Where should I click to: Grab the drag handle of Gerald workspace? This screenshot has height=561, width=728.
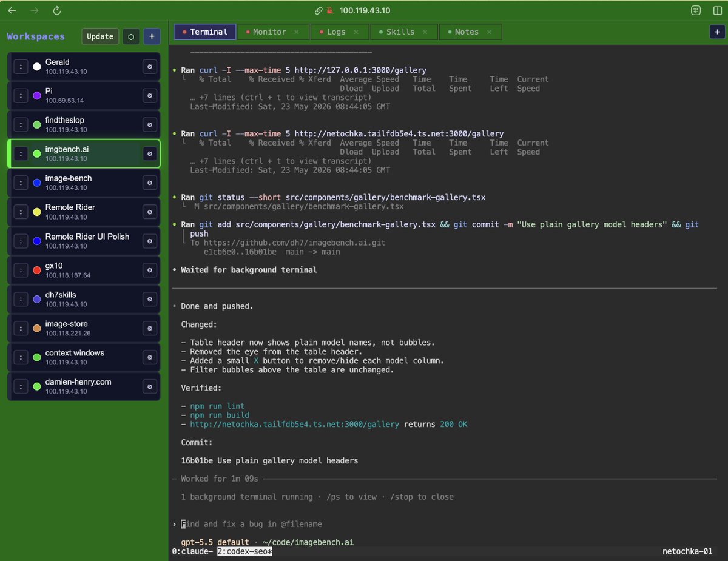point(21,67)
